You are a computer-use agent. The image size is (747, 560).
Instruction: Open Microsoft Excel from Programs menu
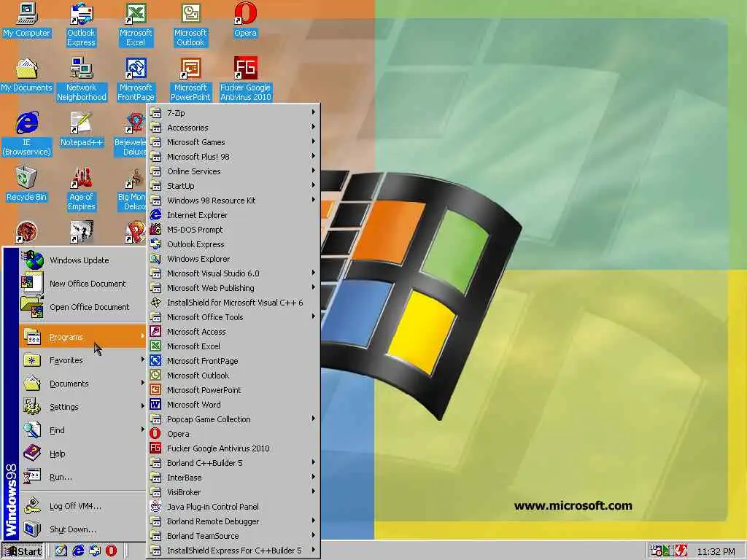click(233, 346)
